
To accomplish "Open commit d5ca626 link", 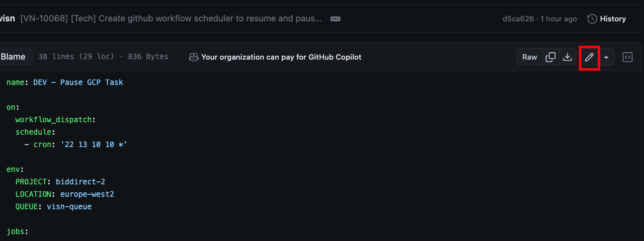I will point(518,19).
